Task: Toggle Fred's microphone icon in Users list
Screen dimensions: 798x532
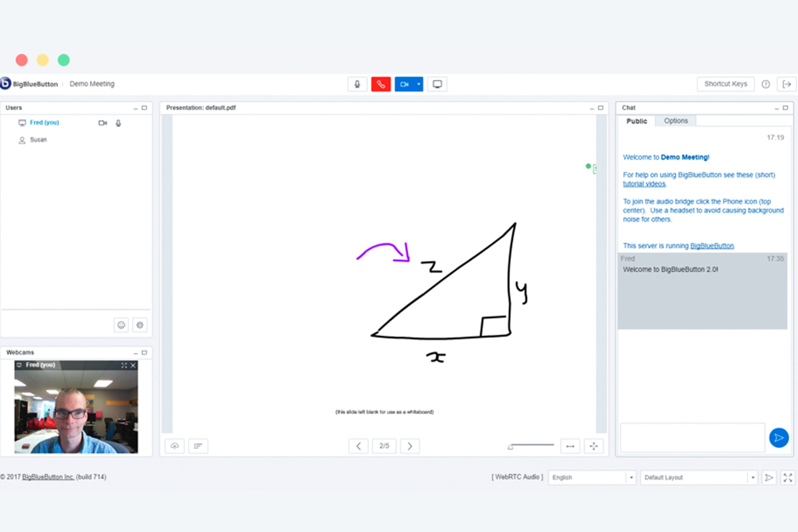Action: pos(118,123)
